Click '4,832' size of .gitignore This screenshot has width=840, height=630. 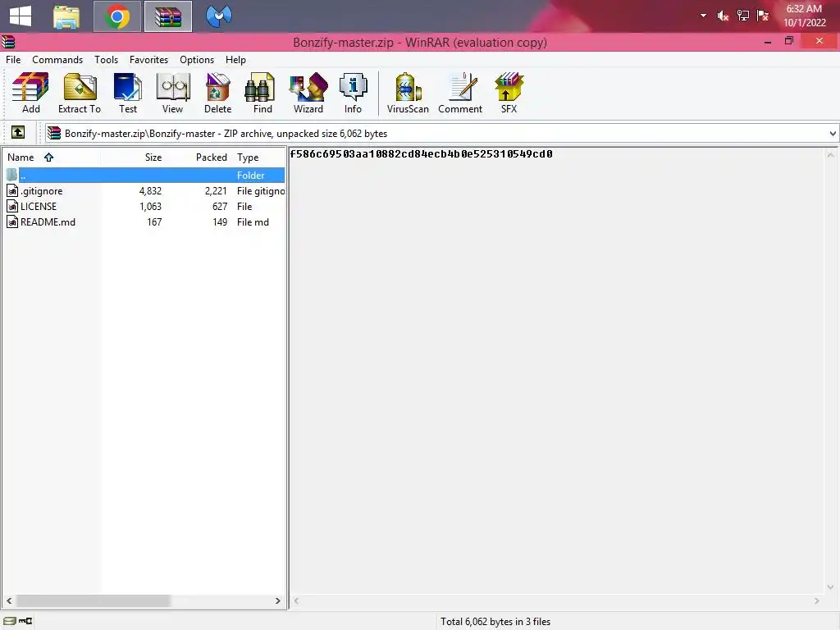[150, 190]
